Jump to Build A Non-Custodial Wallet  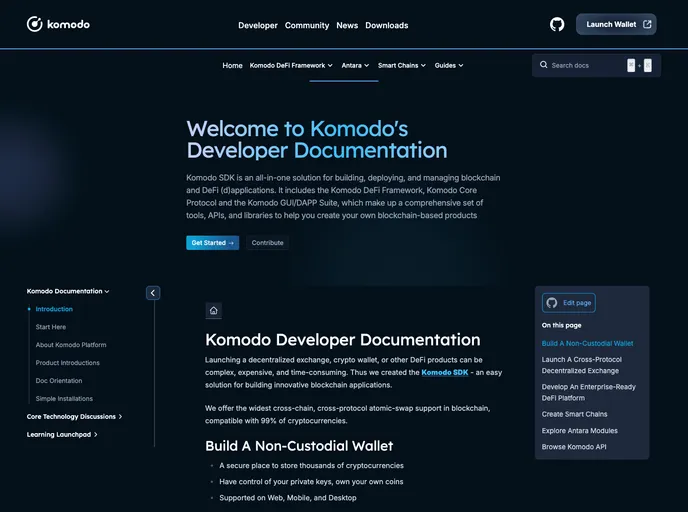587,344
